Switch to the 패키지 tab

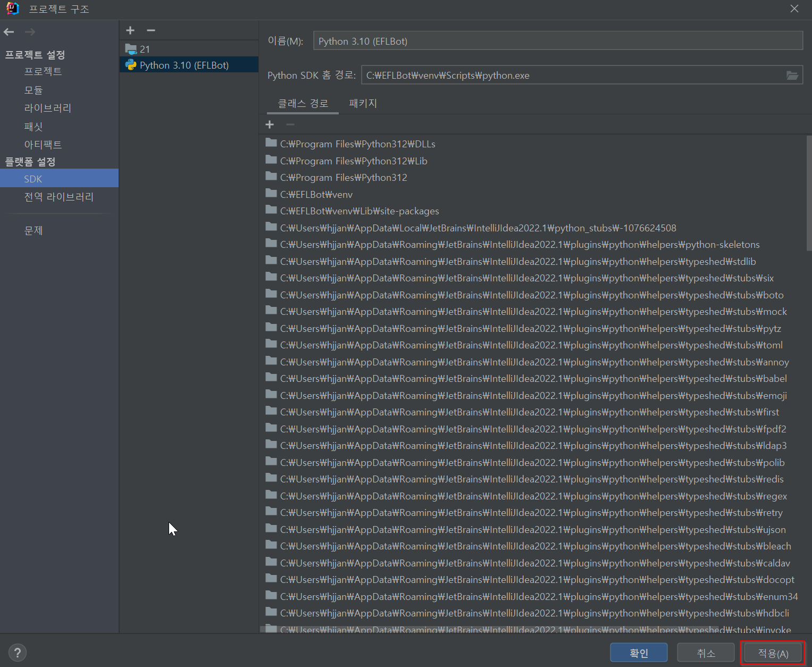click(363, 103)
